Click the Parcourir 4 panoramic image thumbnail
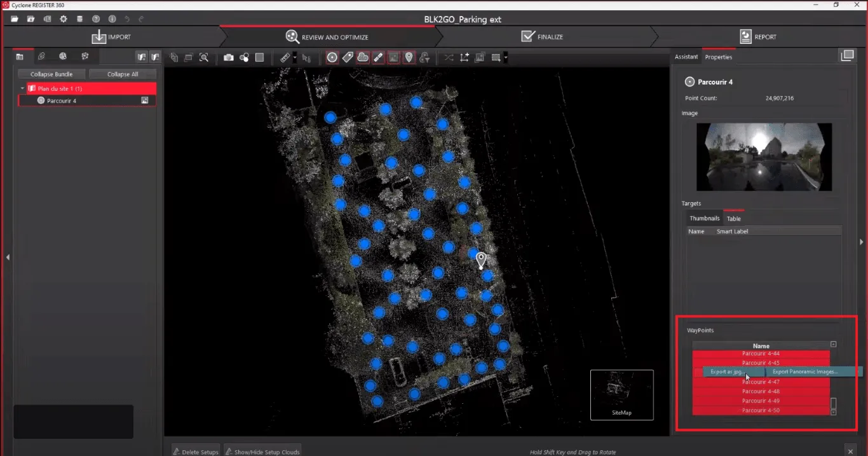Screen dimensions: 868x456 pyautogui.click(x=764, y=157)
